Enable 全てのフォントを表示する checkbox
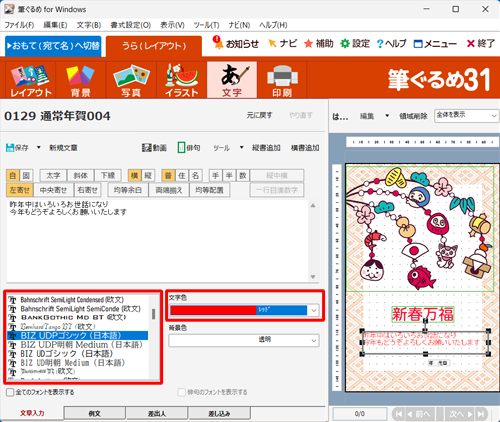 (10, 392)
